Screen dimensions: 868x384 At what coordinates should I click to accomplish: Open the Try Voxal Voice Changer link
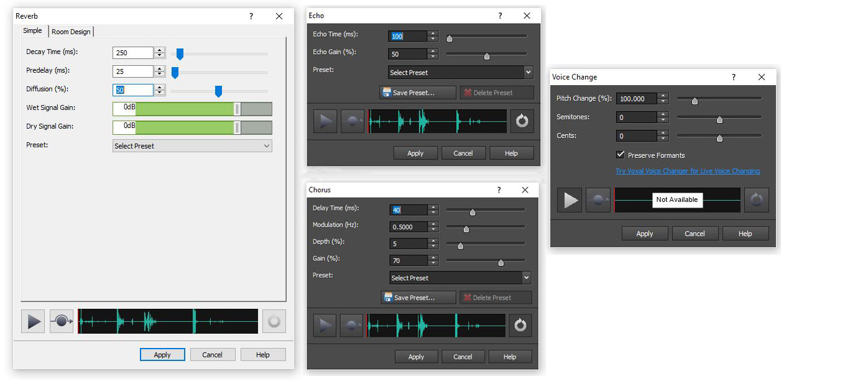(x=688, y=171)
